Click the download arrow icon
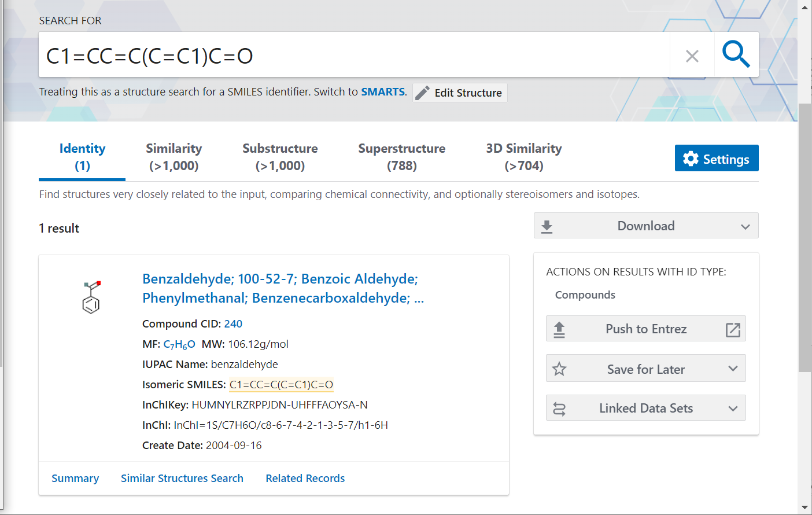 click(x=547, y=226)
